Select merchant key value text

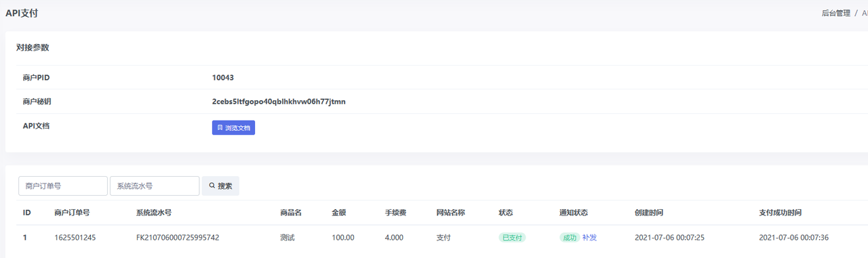279,102
